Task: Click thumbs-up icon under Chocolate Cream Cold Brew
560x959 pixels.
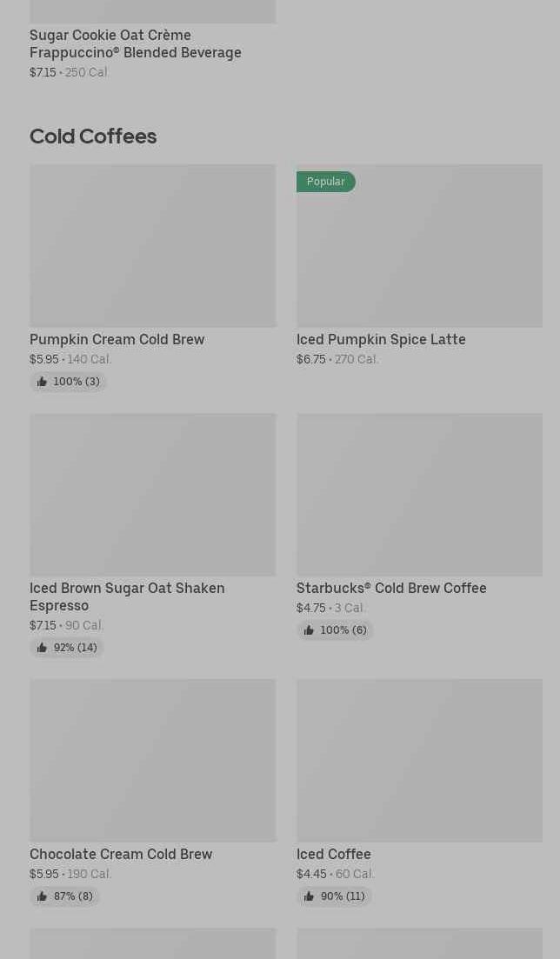Action: coord(42,896)
